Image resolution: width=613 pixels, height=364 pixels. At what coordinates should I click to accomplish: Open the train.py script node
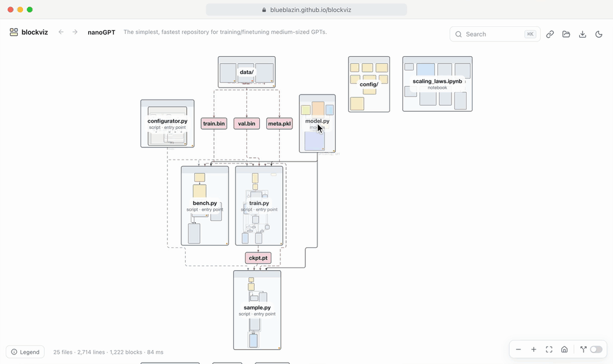259,206
